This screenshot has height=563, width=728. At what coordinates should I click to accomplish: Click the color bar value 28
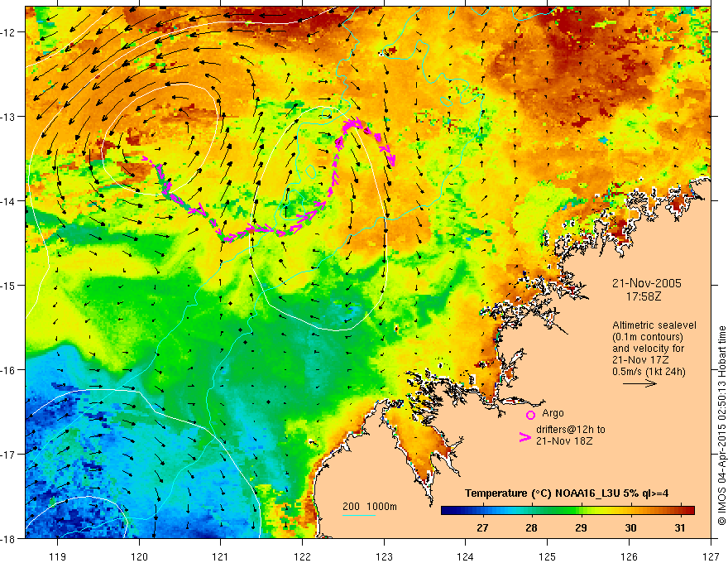pyautogui.click(x=532, y=527)
